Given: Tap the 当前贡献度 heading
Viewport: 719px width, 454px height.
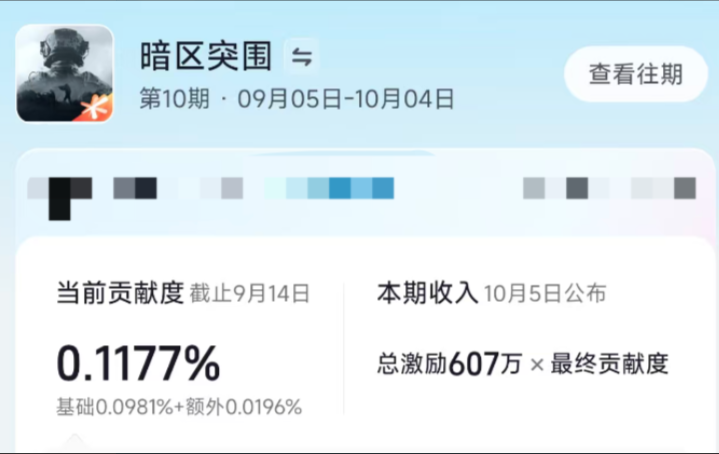Looking at the screenshot, I should coord(120,293).
